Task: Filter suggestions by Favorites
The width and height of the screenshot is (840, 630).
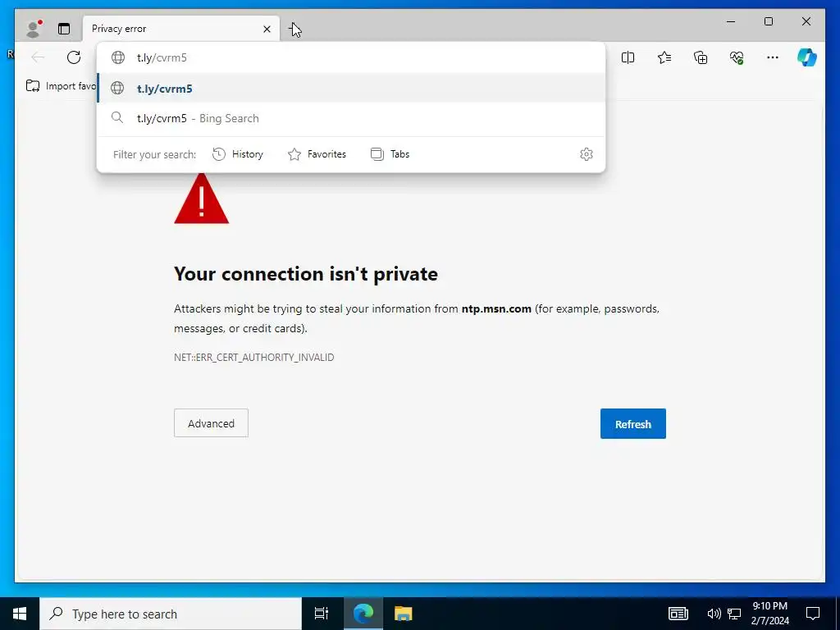Action: coord(317,154)
